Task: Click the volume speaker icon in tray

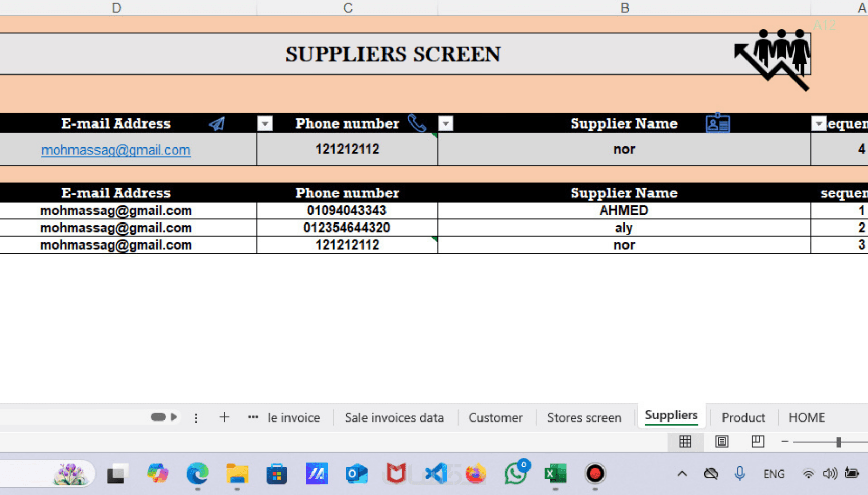Action: (x=830, y=474)
